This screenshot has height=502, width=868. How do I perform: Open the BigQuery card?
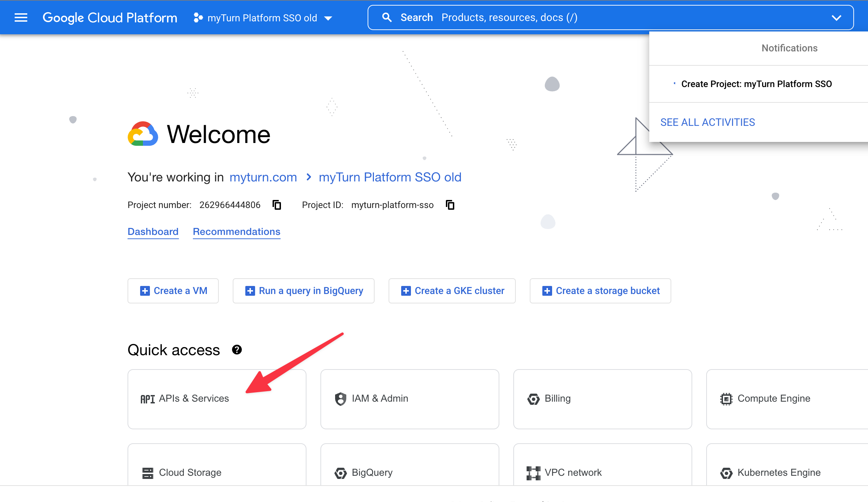[410, 465]
